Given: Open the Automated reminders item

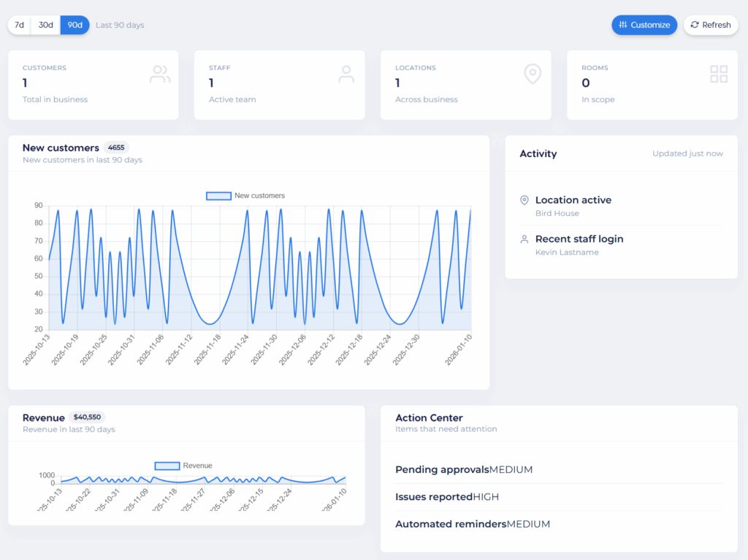Looking at the screenshot, I should tap(472, 524).
